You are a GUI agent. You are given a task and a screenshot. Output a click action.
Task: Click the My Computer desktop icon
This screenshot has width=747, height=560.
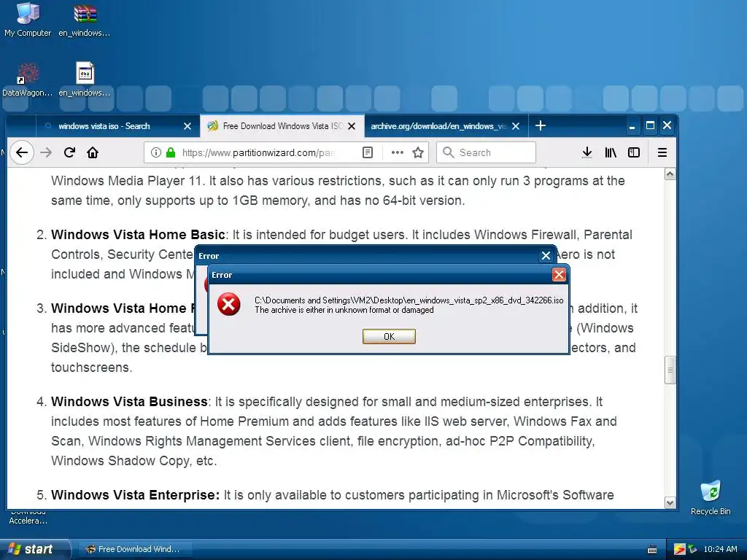coord(27,20)
